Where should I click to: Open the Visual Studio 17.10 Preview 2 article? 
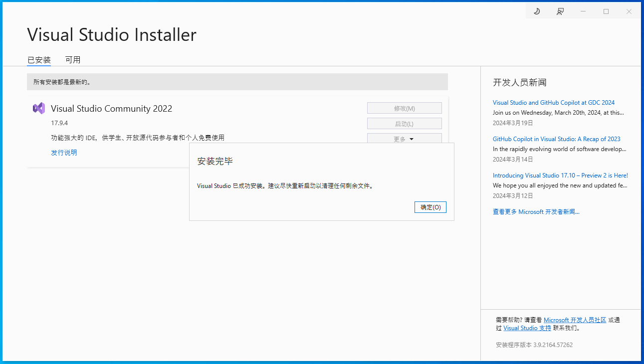[560, 175]
